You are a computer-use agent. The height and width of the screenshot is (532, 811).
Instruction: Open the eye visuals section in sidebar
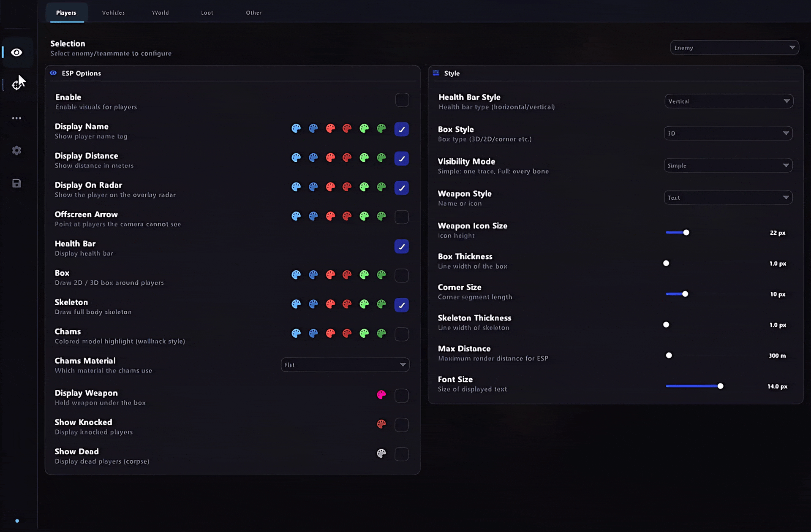(x=16, y=52)
